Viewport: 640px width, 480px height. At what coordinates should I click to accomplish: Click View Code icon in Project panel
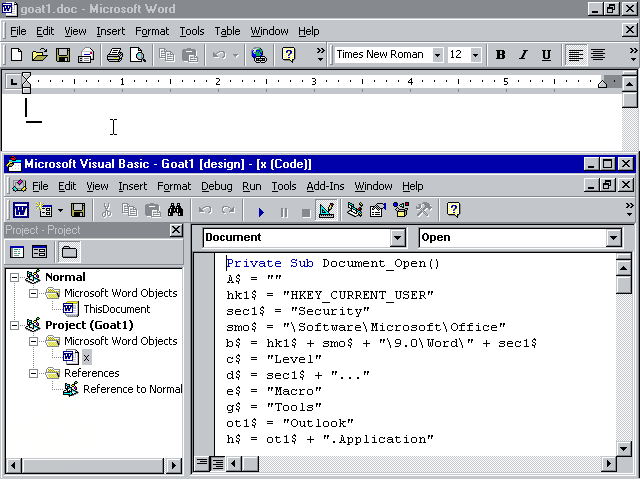17,252
